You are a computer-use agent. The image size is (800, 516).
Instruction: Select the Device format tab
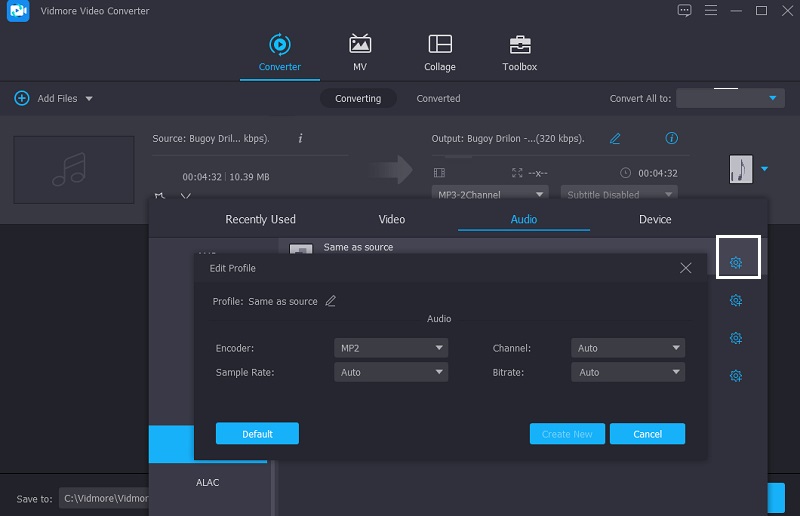coord(655,219)
